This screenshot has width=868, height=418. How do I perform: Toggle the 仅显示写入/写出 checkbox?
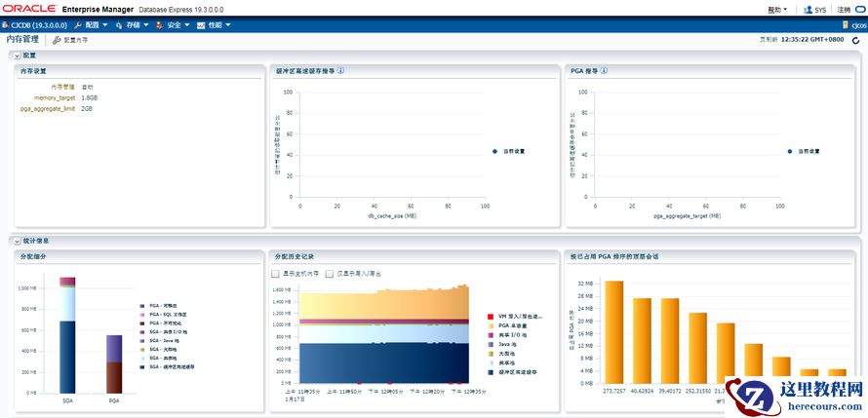click(x=330, y=274)
